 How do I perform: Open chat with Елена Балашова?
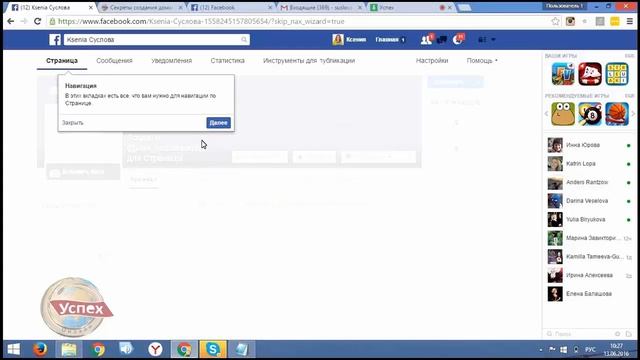point(590,294)
